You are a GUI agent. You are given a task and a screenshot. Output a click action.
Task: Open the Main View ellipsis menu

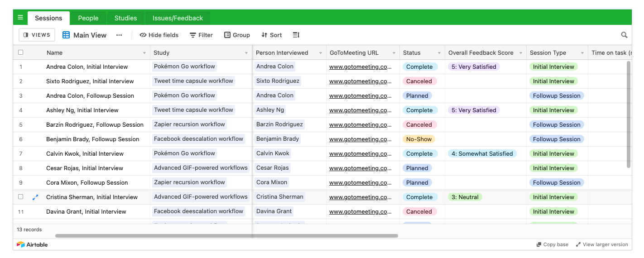(119, 35)
